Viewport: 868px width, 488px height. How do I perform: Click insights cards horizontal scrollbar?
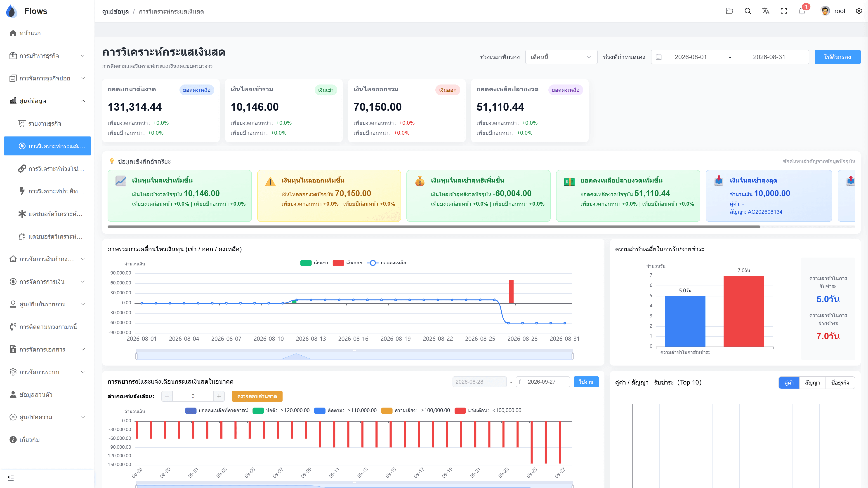434,227
